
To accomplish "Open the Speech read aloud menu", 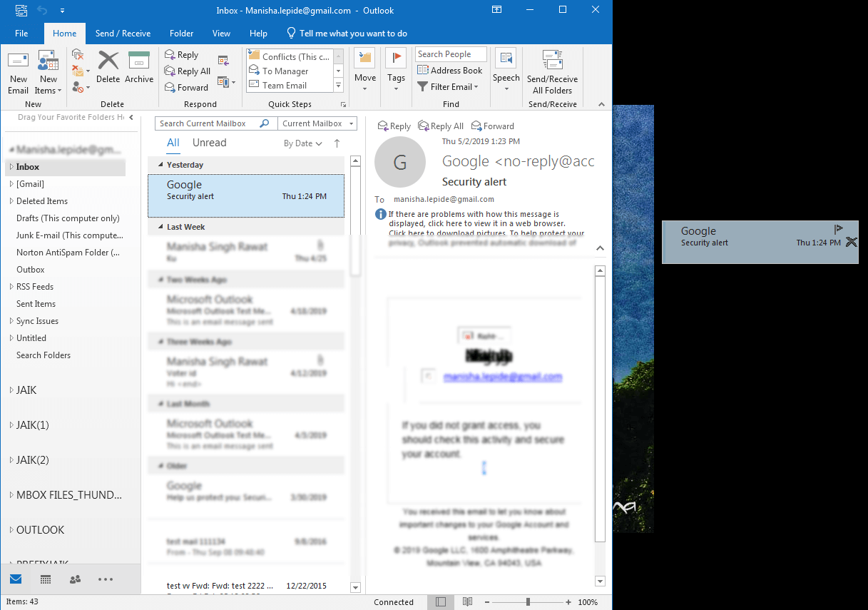I will [506, 71].
